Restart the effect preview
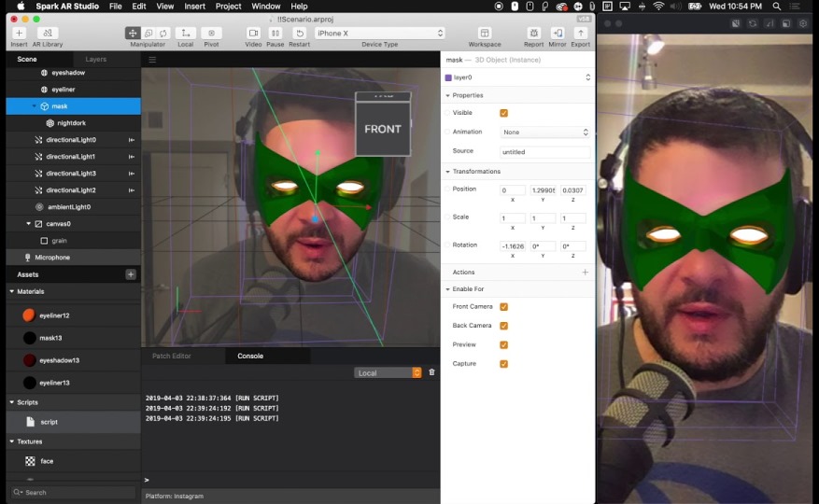819x504 pixels. click(x=299, y=33)
